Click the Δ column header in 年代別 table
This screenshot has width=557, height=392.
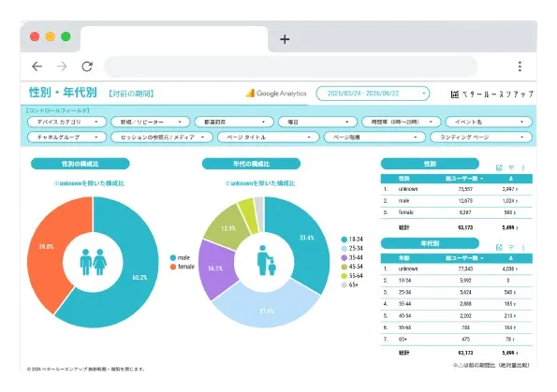coord(511,258)
